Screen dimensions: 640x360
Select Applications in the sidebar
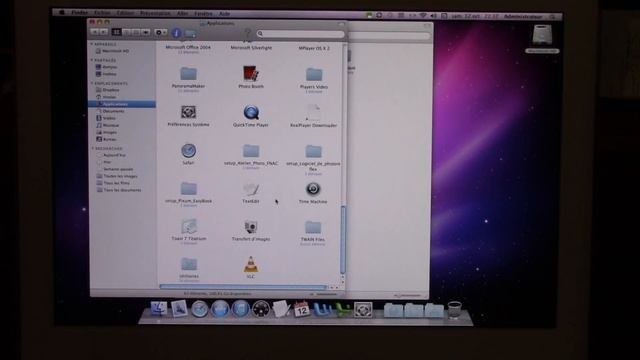[122, 104]
